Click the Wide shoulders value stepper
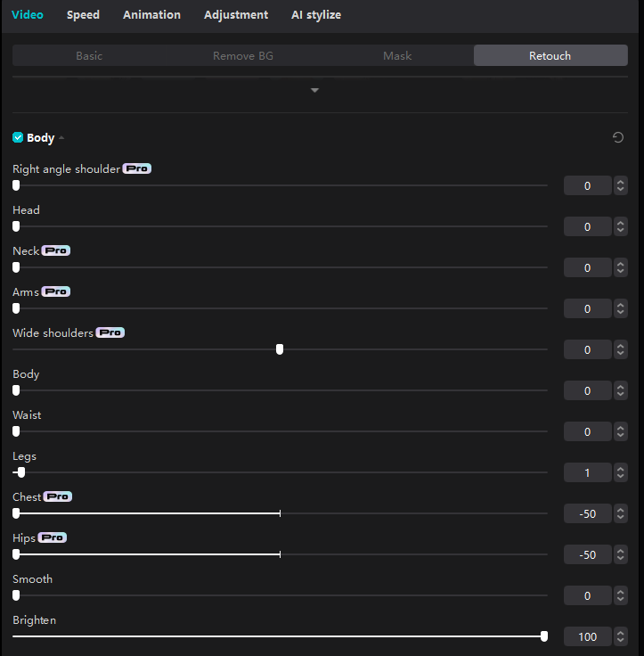Image resolution: width=644 pixels, height=656 pixels. 621,349
